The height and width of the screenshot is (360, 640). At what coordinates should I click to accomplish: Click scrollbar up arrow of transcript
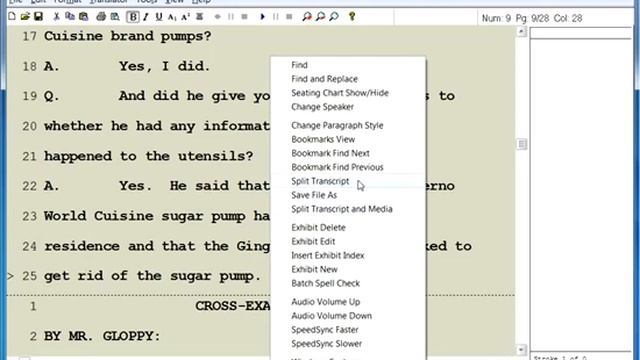click(521, 31)
